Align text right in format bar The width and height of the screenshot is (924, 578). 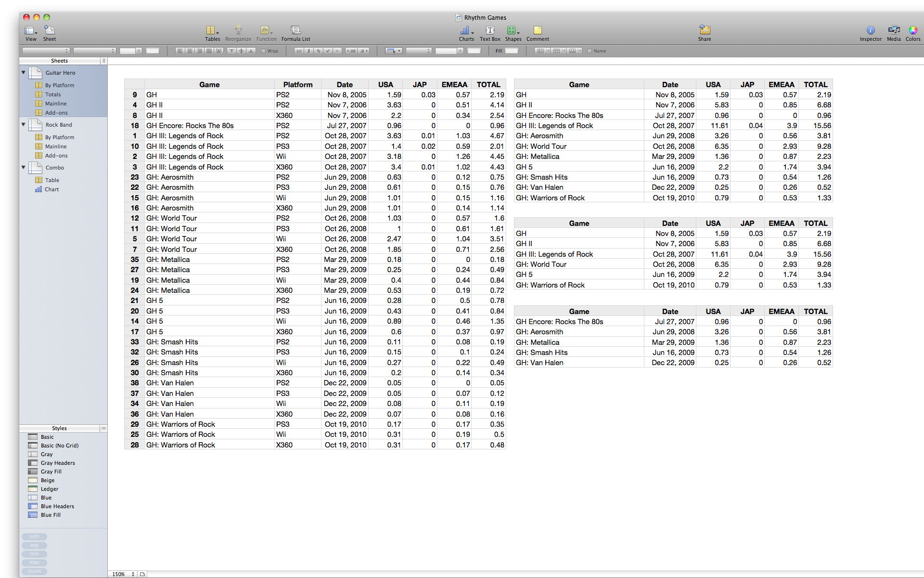pyautogui.click(x=199, y=51)
